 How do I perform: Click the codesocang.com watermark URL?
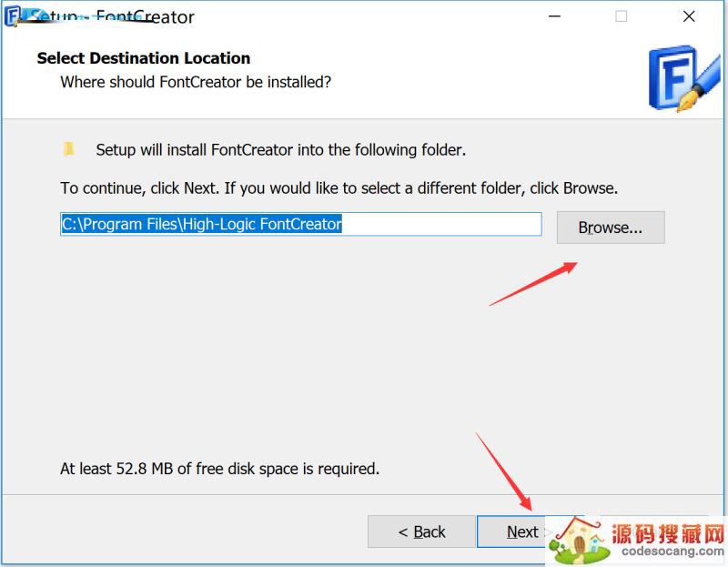(x=668, y=551)
